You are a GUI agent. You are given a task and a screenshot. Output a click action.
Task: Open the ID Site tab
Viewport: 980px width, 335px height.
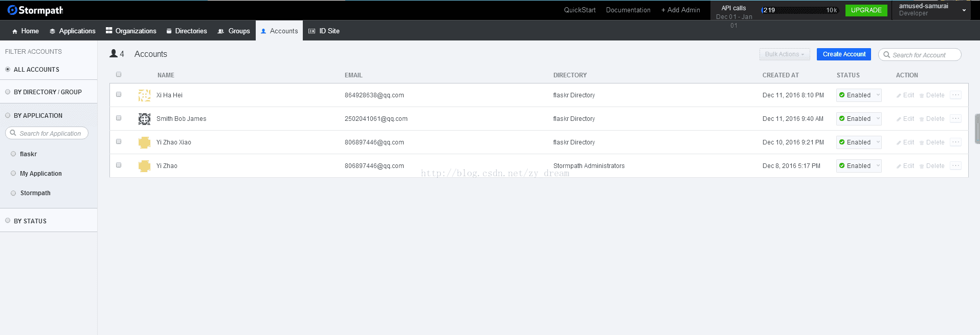(324, 31)
